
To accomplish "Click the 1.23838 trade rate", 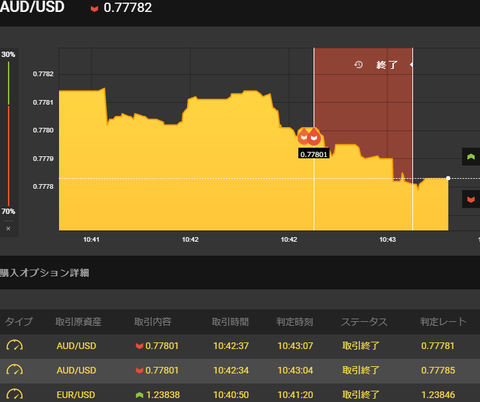I will tap(163, 395).
